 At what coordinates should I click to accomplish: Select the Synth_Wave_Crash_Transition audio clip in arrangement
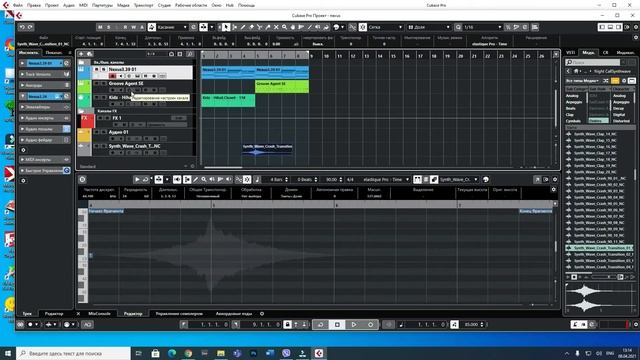click(x=267, y=149)
